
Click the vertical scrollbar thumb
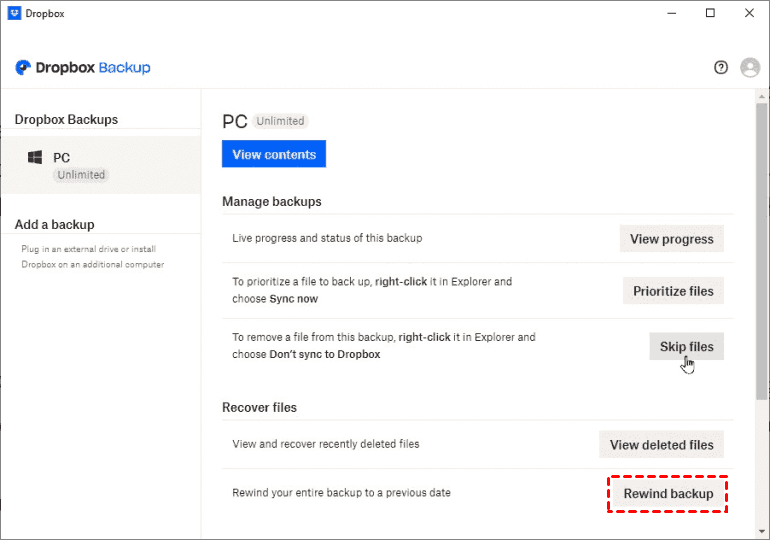click(762, 251)
